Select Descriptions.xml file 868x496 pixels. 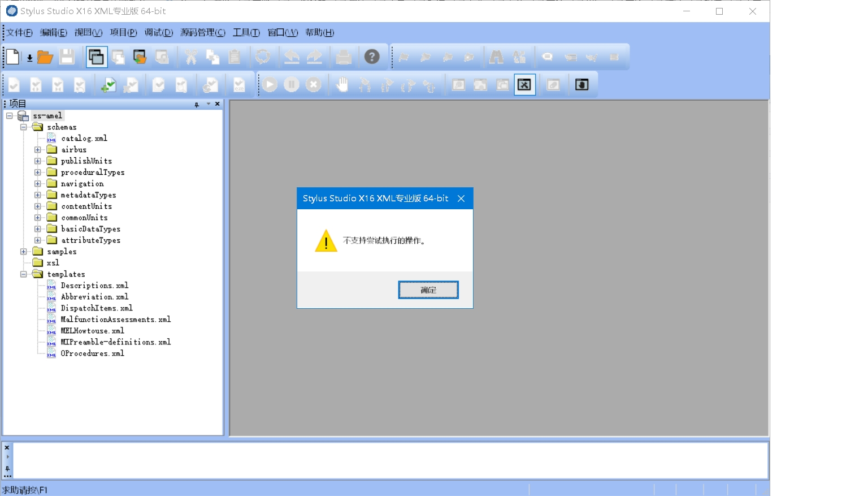click(x=94, y=285)
